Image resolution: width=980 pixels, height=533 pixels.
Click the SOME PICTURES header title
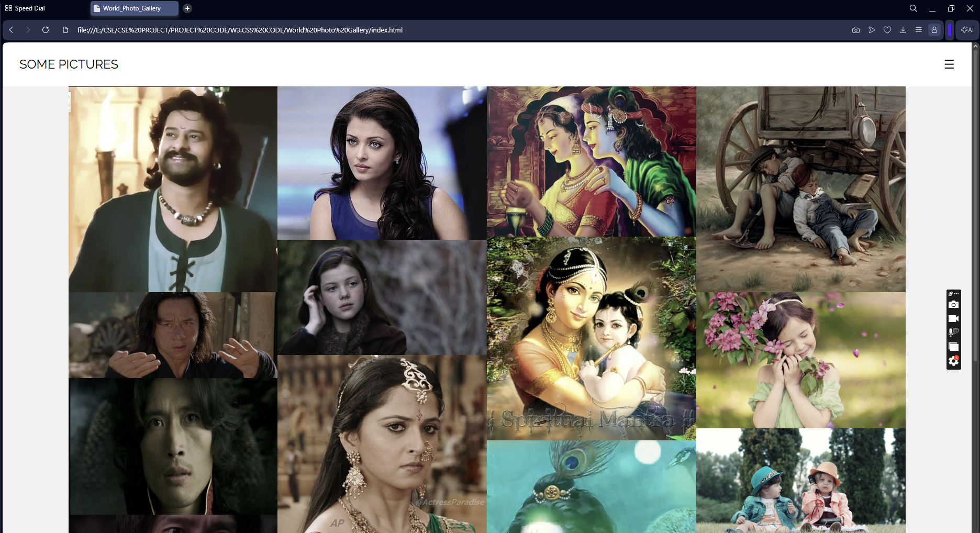point(69,64)
